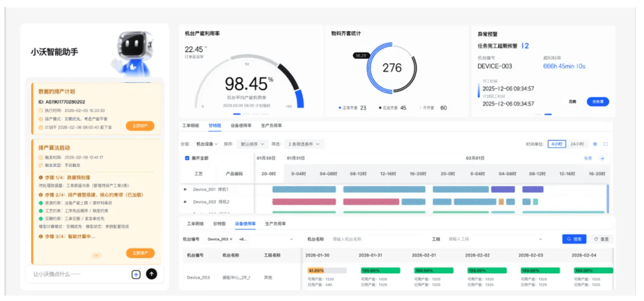The height and width of the screenshot is (301, 644).
Task: Click the icon beside 触发类型
Action: pyautogui.click(x=41, y=165)
